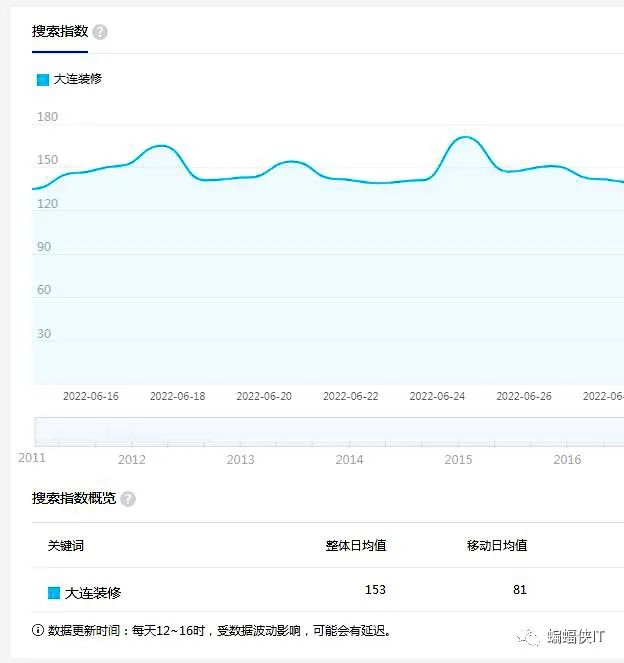
Task: Click the 2022-06-20 date axis label
Action: (x=264, y=396)
